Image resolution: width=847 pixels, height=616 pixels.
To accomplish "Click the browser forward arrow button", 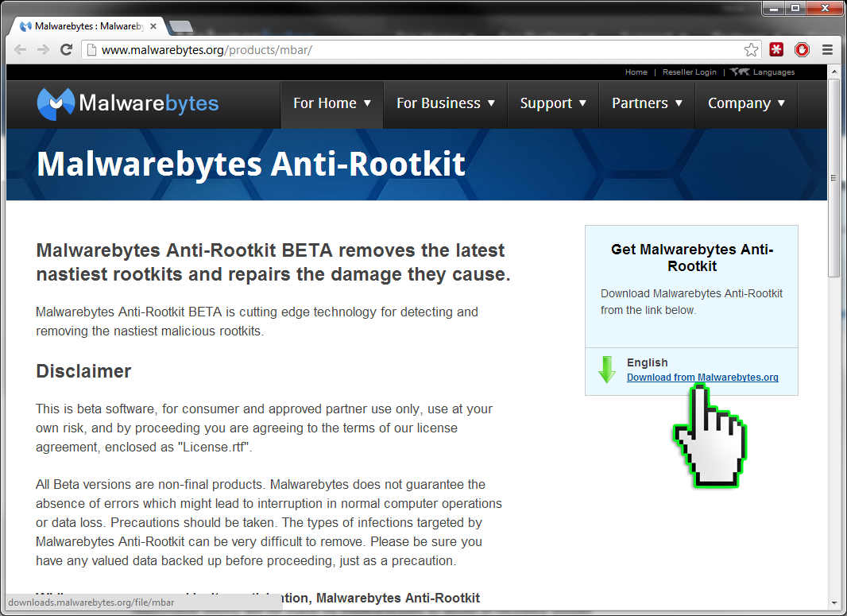I will tap(44, 50).
